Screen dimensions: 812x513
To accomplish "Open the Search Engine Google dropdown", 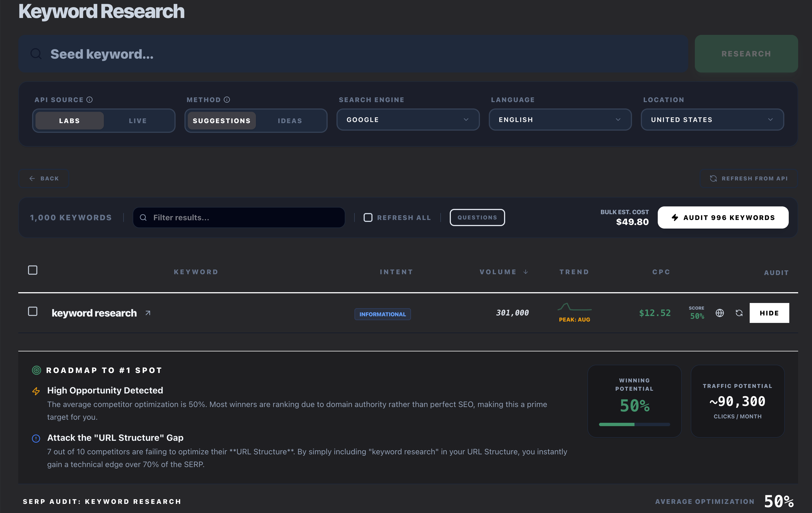I will pos(408,120).
